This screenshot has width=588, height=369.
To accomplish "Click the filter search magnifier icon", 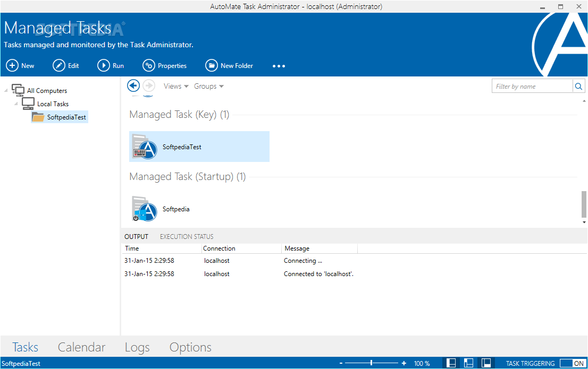I will 578,86.
